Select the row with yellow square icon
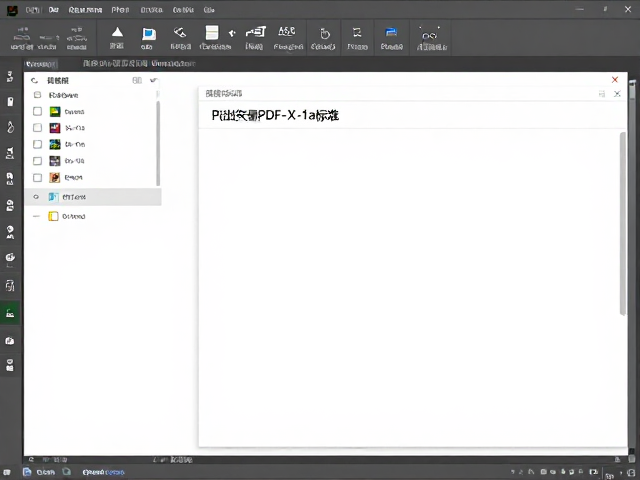Screen dimensions: 640x480 93,216
